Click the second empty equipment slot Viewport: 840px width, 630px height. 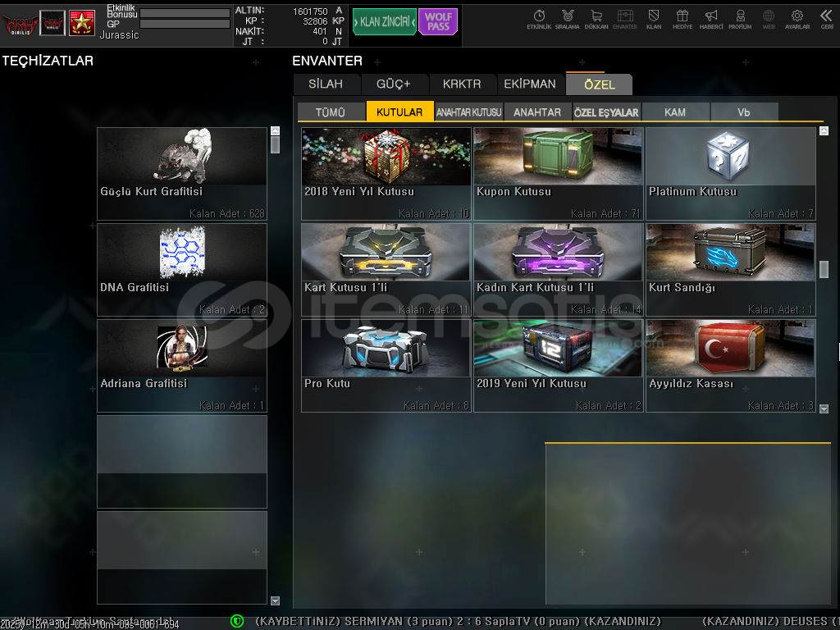182,558
